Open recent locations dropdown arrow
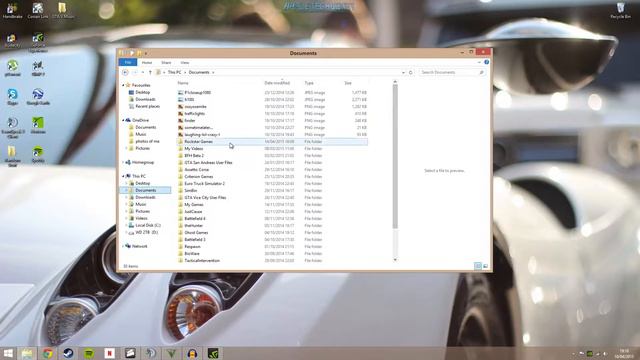The width and height of the screenshot is (640, 360). [142, 72]
